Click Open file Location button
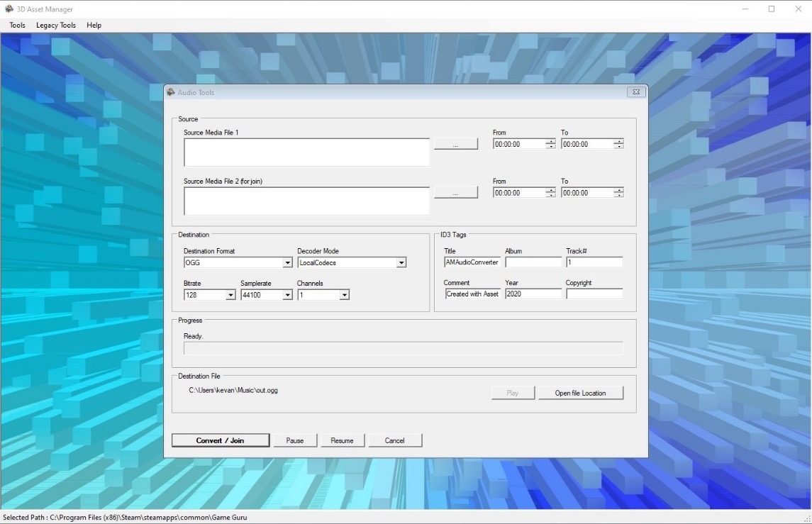The height and width of the screenshot is (524, 812). coord(580,393)
